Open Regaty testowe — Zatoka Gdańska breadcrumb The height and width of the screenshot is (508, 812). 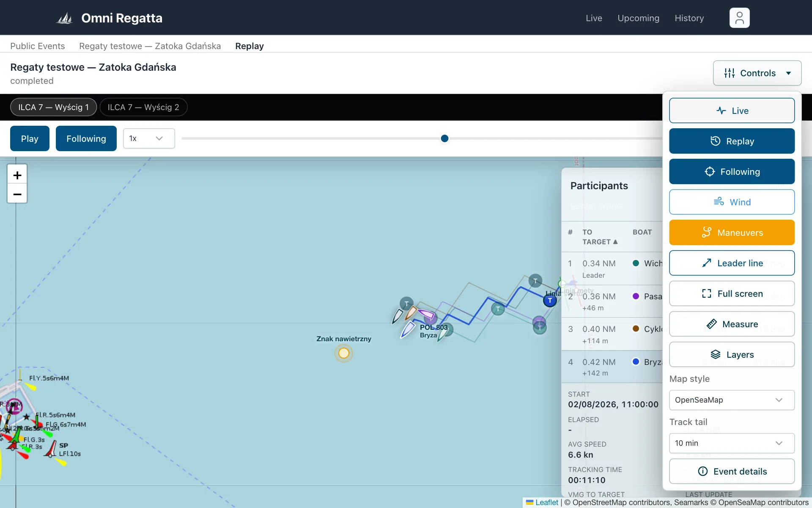(x=150, y=46)
